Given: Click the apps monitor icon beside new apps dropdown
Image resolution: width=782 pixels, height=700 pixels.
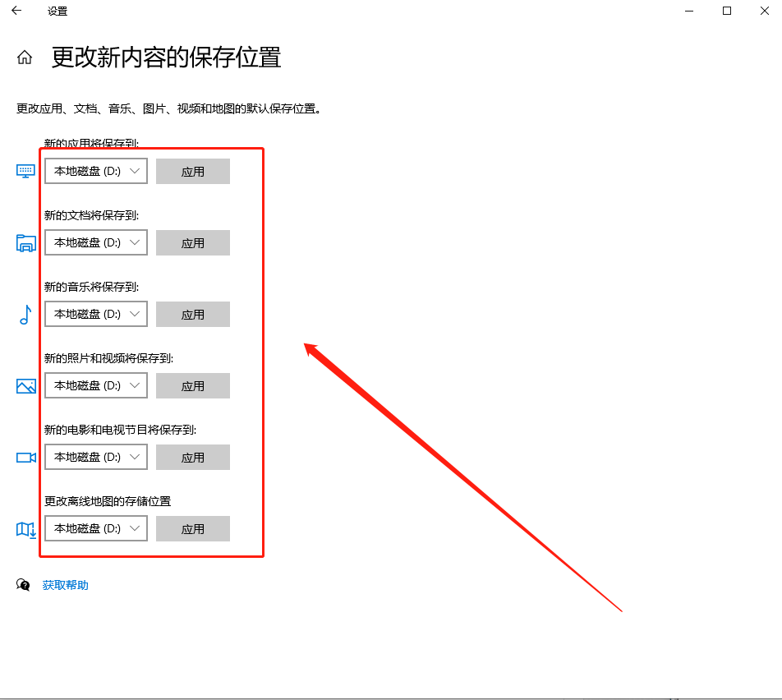Looking at the screenshot, I should [25, 171].
